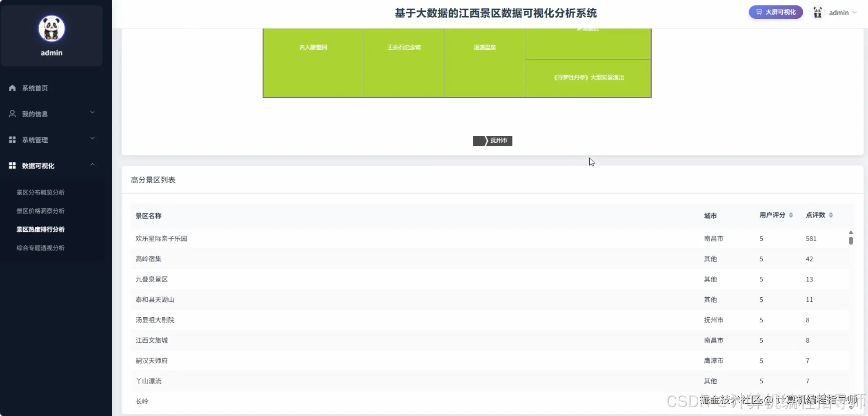Click the 高分景区列表 section title

[x=153, y=180]
